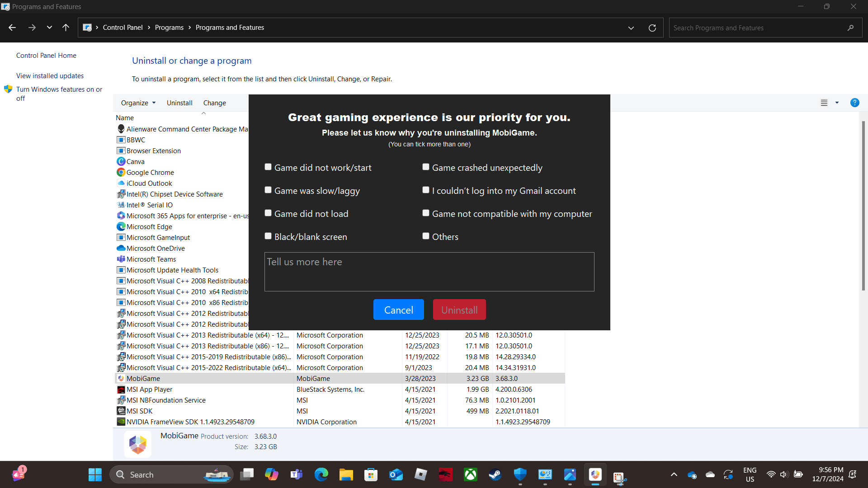
Task: Launch Xbox from the taskbar
Action: coord(470,474)
